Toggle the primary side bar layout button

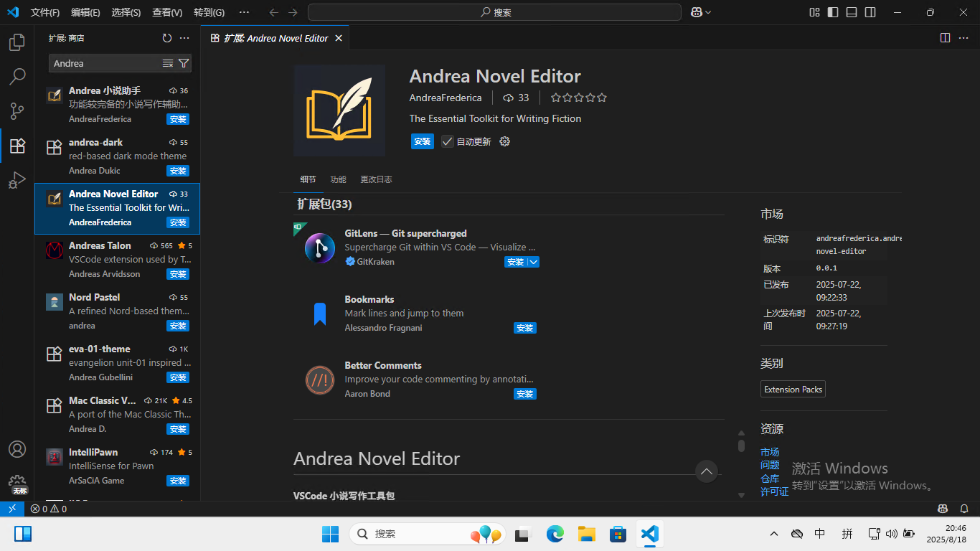point(833,12)
